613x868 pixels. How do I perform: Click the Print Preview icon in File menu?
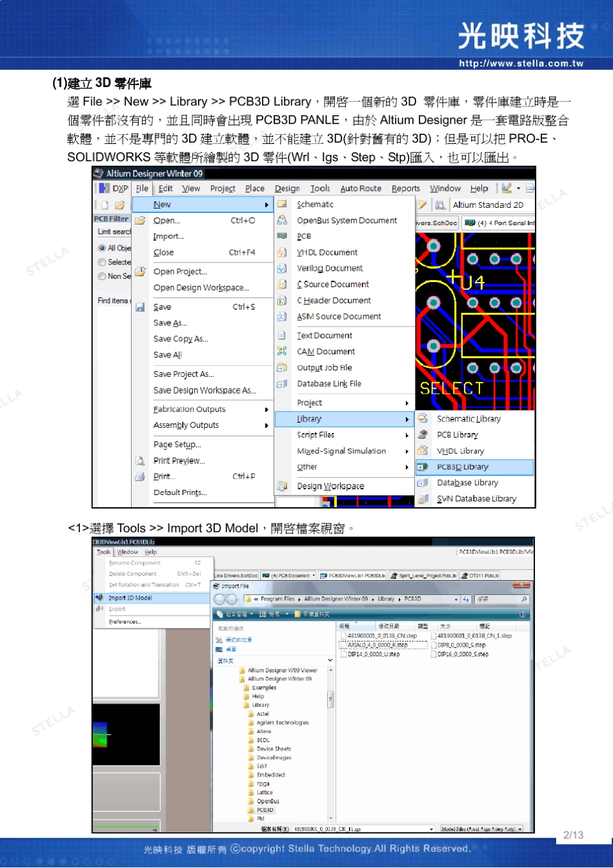pyautogui.click(x=140, y=461)
